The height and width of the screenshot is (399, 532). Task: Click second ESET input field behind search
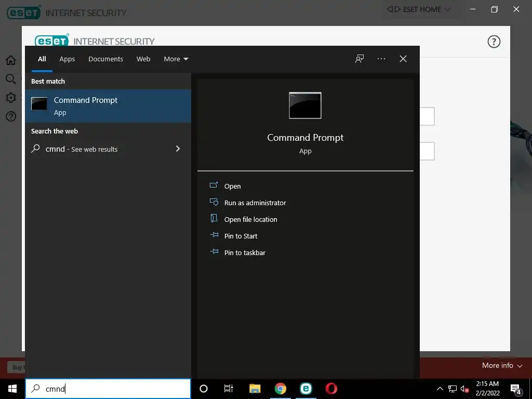pyautogui.click(x=427, y=151)
